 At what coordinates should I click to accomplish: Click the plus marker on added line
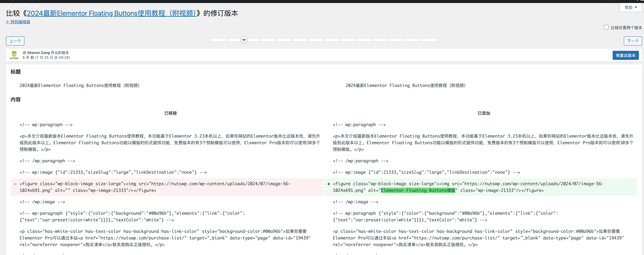coord(328,184)
